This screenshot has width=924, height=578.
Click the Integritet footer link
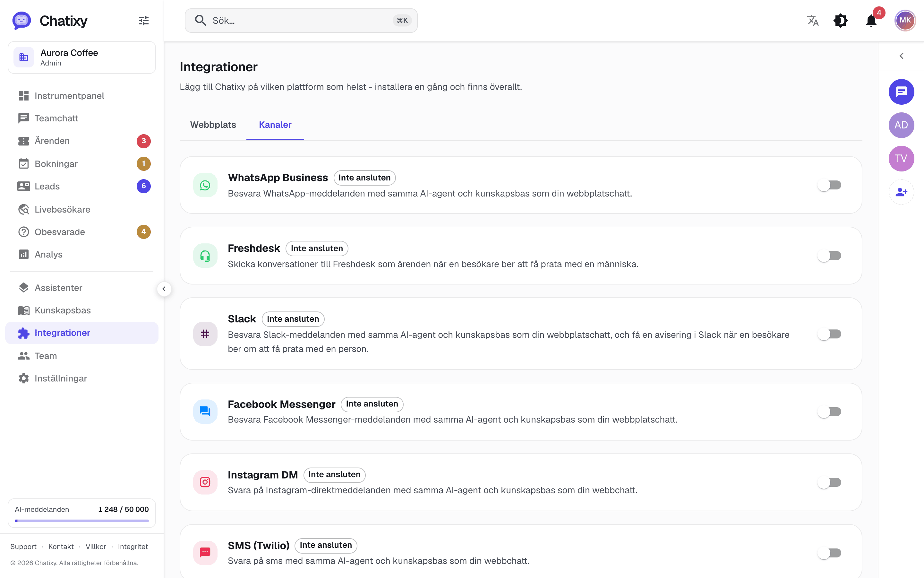133,546
